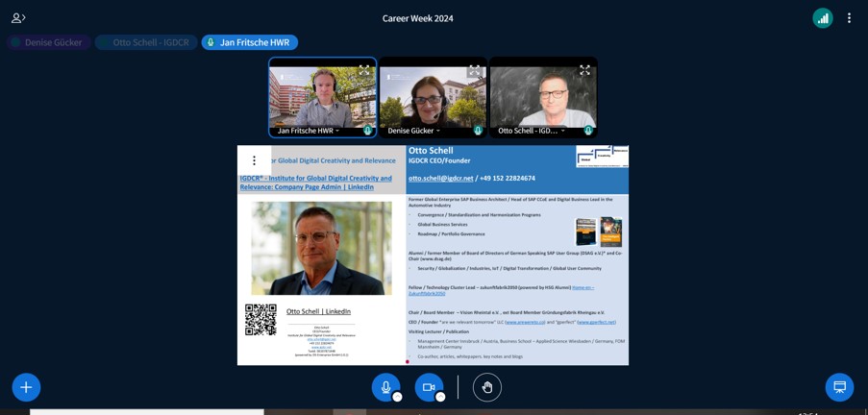Click mic indicator on Otto Schell video
Viewport: 868px width, 415px height.
[x=588, y=131]
